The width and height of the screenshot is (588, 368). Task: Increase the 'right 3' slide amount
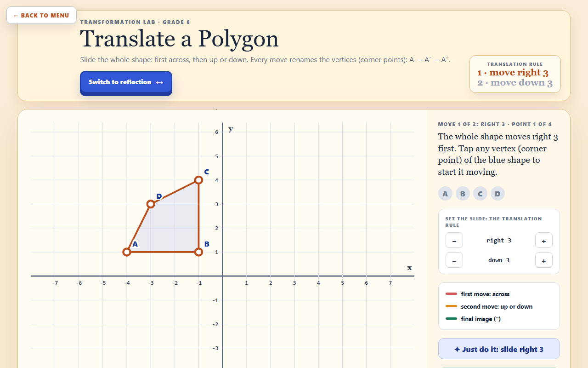click(544, 241)
